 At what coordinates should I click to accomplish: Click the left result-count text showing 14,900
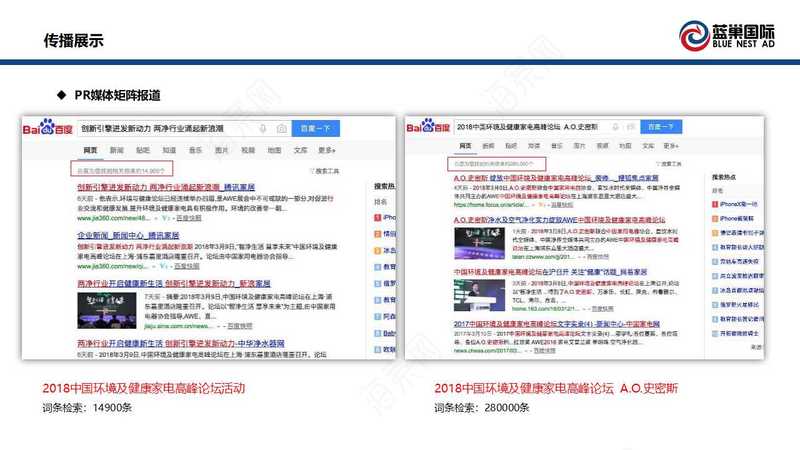[x=121, y=171]
